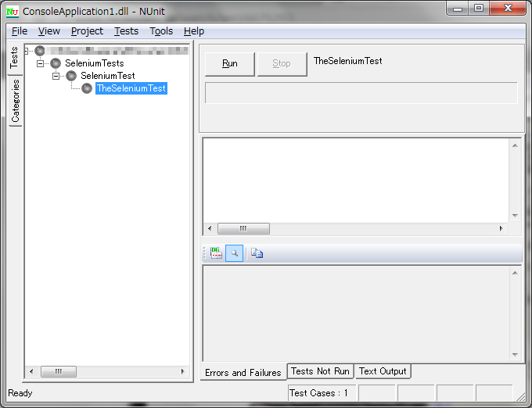Open the View menu
532x408 pixels.
pyautogui.click(x=49, y=31)
